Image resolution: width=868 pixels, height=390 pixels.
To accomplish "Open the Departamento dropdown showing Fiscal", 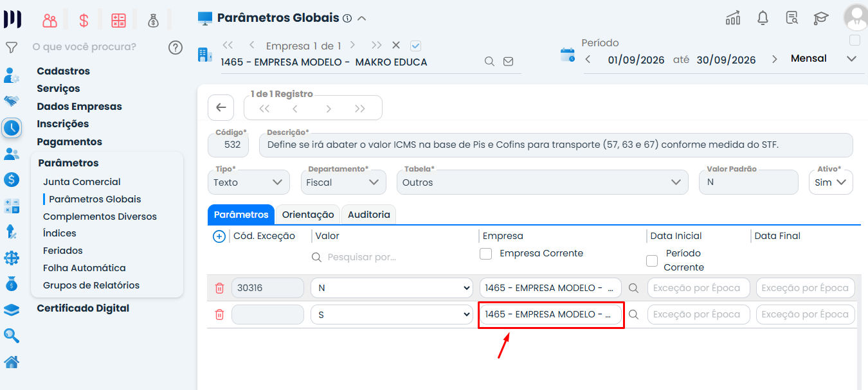I will 343,182.
